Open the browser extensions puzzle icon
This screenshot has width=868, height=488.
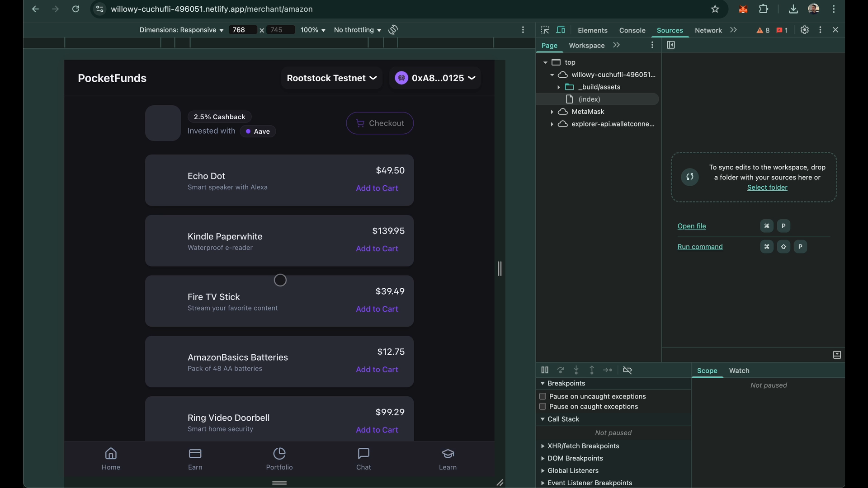764,9
